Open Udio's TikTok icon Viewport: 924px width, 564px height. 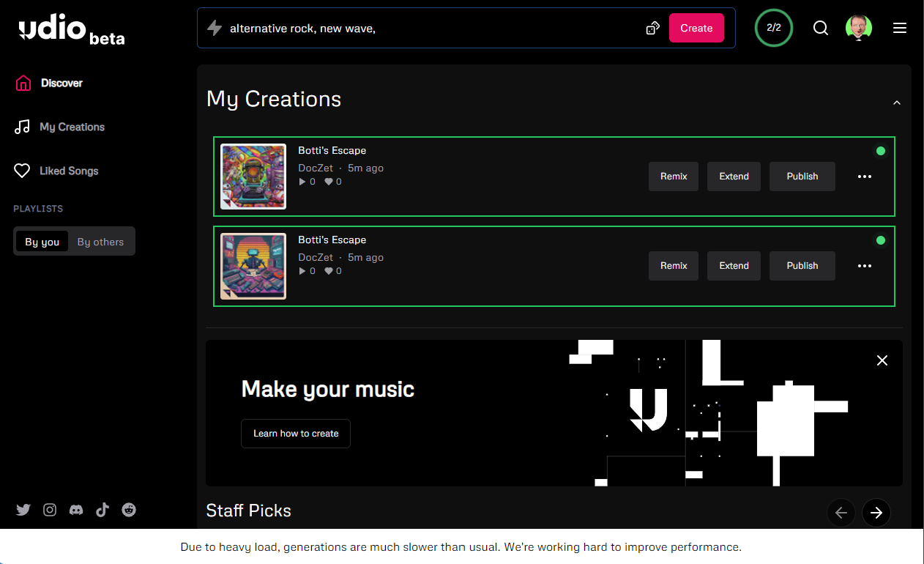(103, 510)
